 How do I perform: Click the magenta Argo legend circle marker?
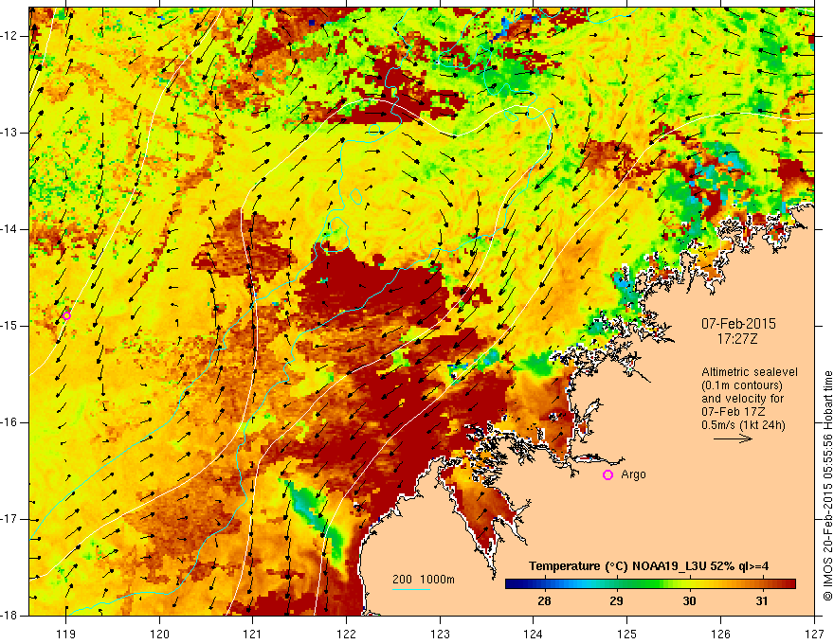click(607, 475)
